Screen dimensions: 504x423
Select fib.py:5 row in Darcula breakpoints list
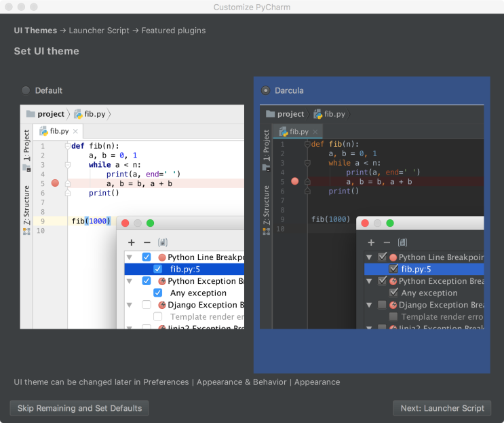pos(424,269)
